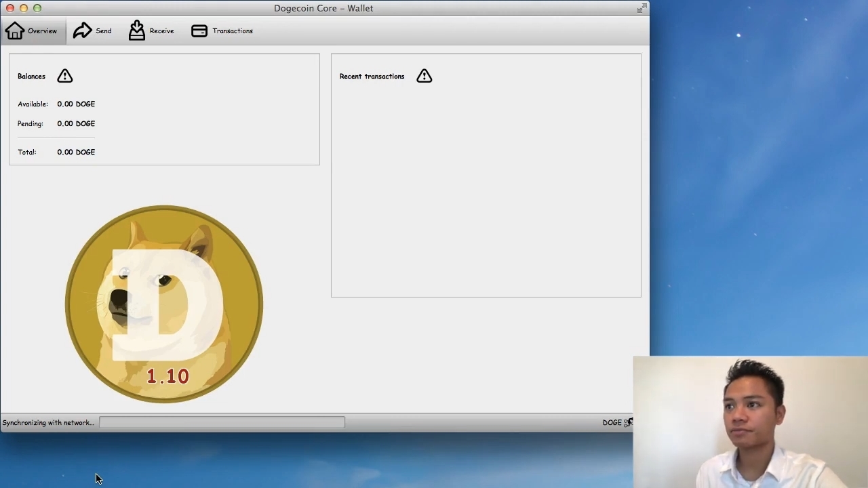Go to Overview via house icon
The width and height of the screenshot is (868, 488).
pos(15,30)
